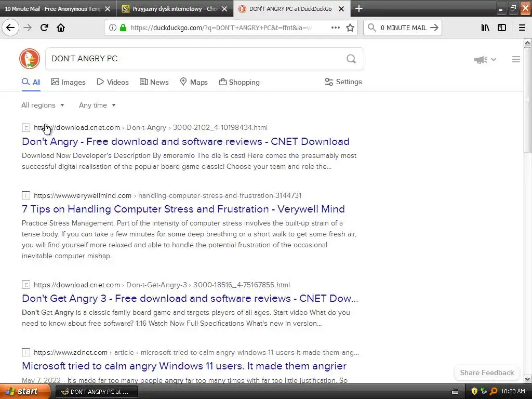Image resolution: width=532 pixels, height=399 pixels.
Task: Click favicon beside the zdnet result
Action: click(26, 352)
